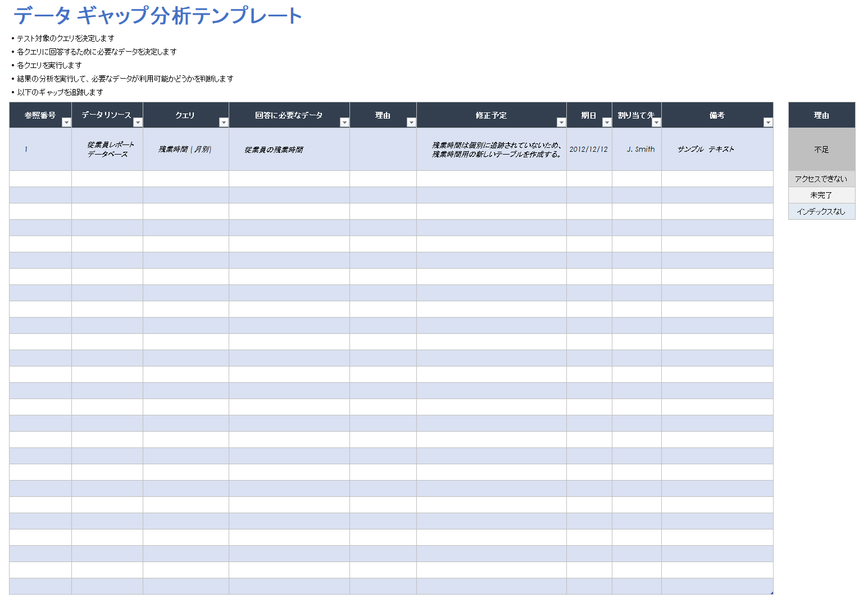Select the アクセスできない reason cell
Screen dimensions: 868x602
click(822, 179)
